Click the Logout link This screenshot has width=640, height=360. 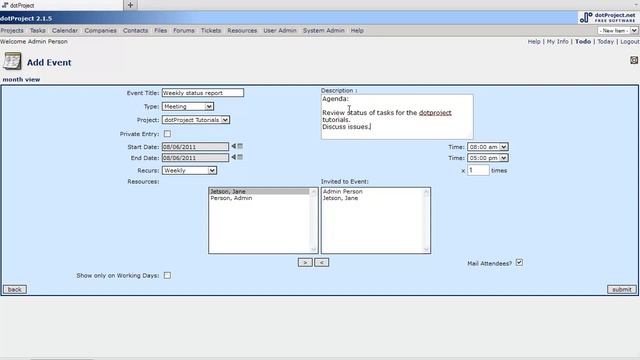click(x=630, y=42)
